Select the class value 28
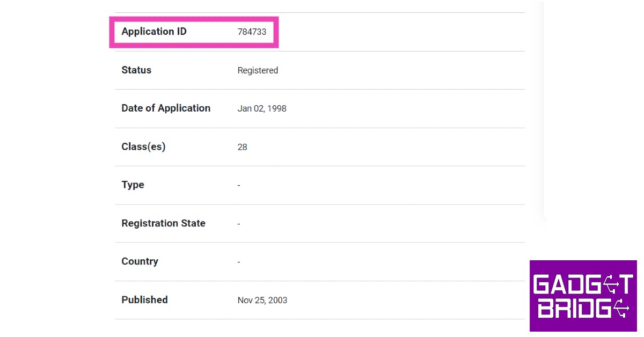This screenshot has height=337, width=644. point(243,147)
